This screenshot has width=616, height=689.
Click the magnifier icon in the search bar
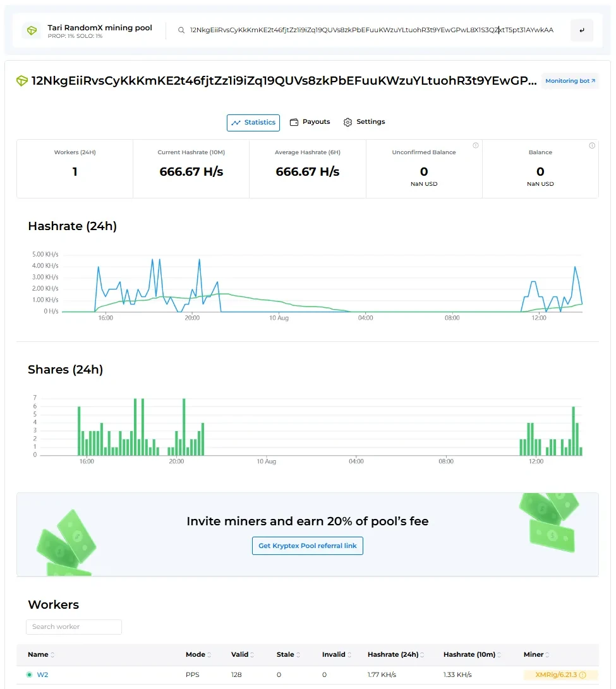181,30
